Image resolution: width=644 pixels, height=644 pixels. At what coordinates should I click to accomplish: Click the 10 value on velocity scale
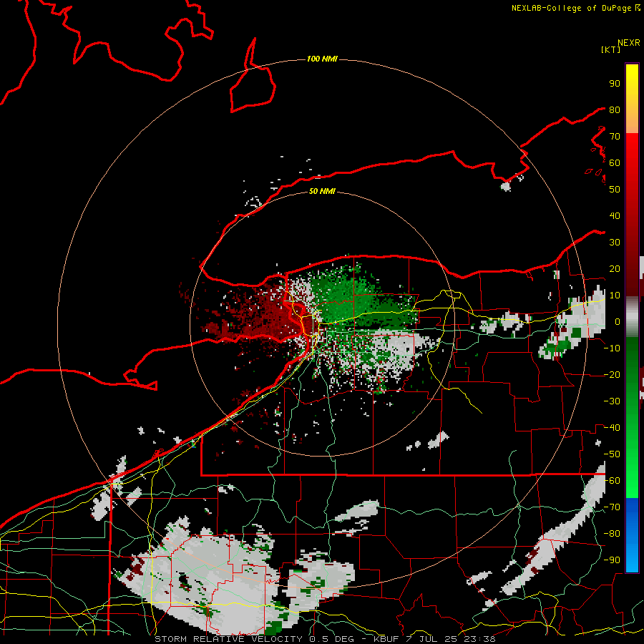[x=615, y=296]
